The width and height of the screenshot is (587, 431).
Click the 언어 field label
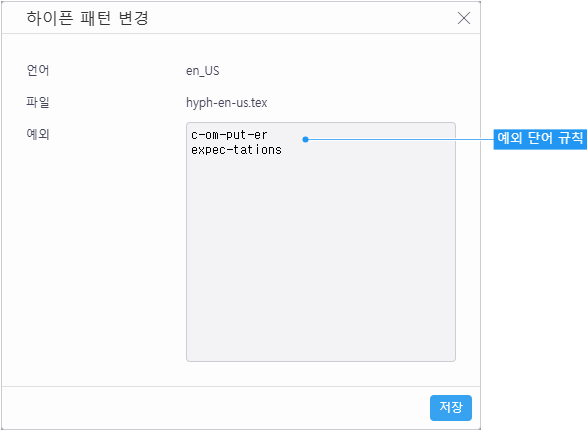tap(38, 70)
